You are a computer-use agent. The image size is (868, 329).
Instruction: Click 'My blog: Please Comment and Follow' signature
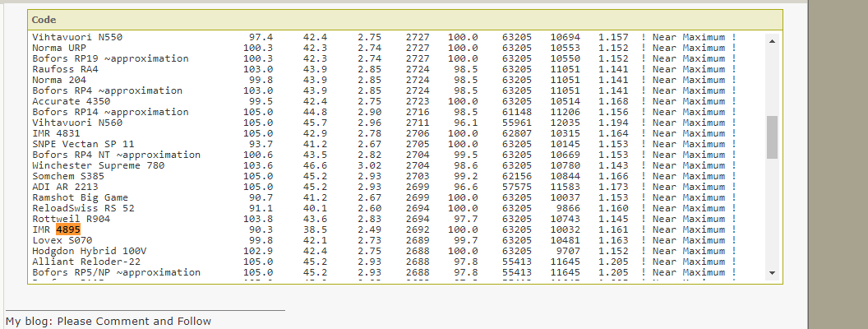(108, 322)
